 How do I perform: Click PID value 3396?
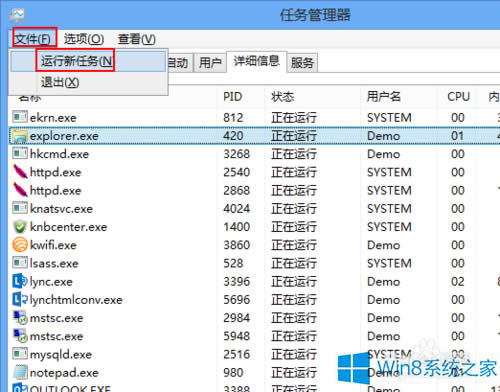click(x=237, y=282)
